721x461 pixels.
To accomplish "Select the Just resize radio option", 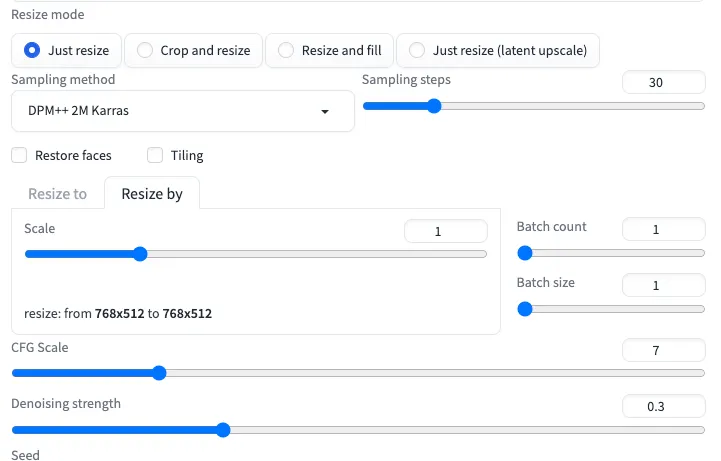I will (34, 50).
